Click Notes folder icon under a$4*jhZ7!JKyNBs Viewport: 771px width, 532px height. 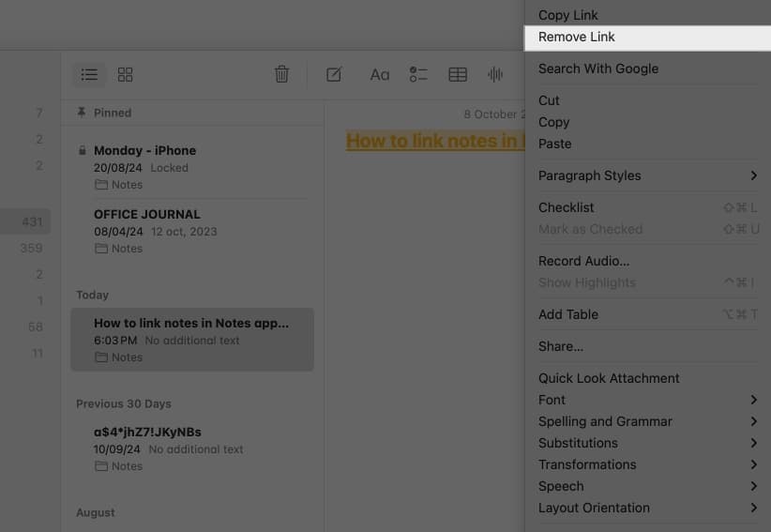click(101, 466)
